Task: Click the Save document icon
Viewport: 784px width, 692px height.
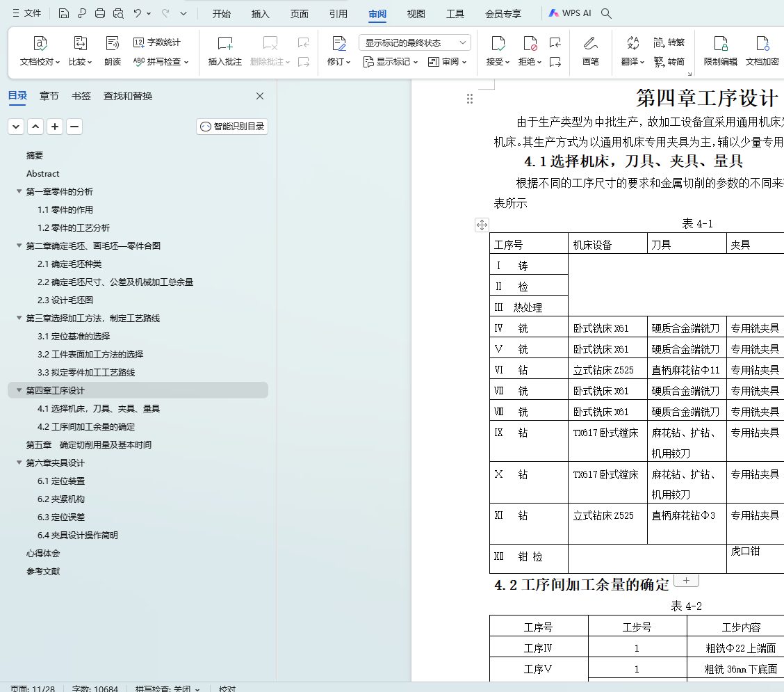Action: click(x=63, y=13)
